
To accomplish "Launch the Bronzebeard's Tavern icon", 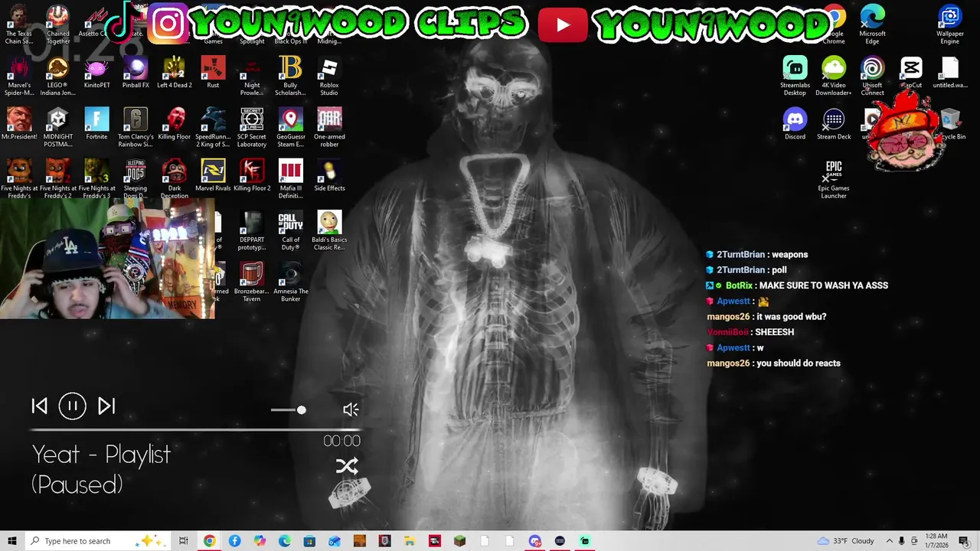I will [x=252, y=282].
